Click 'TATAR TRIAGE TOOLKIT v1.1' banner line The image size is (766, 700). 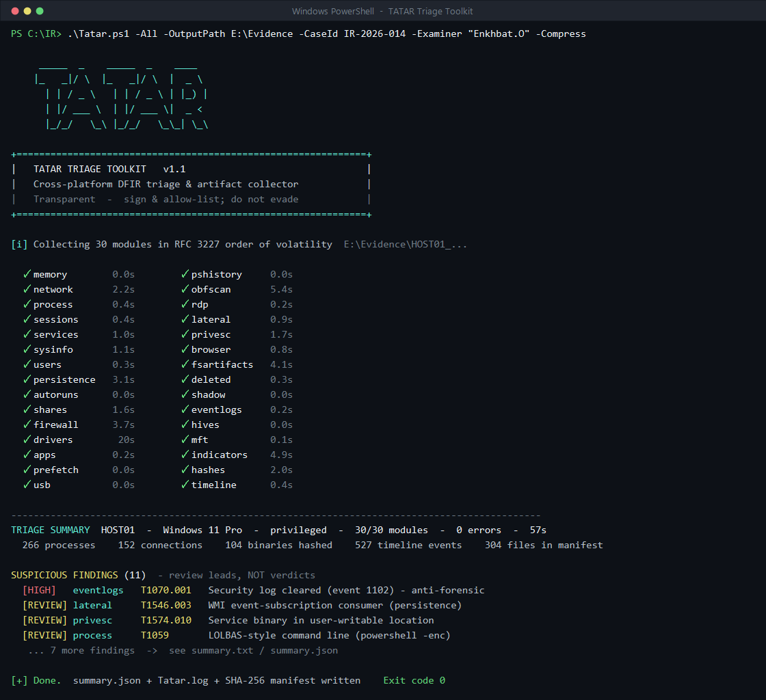tap(109, 169)
